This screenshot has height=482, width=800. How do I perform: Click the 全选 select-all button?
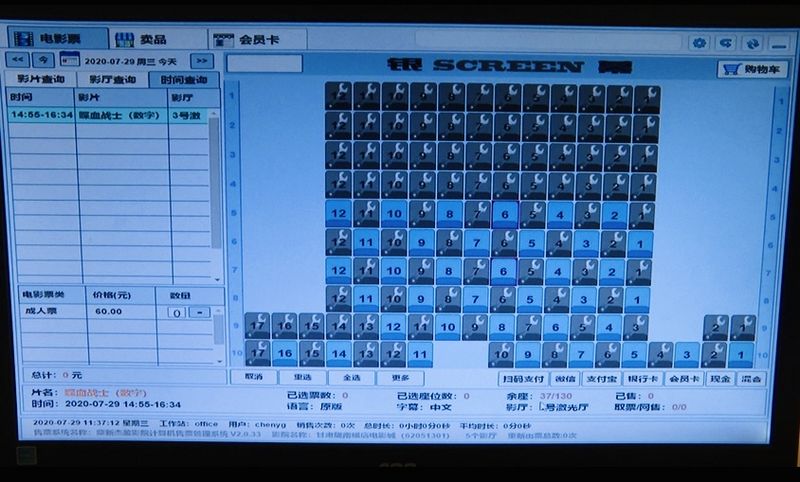pos(351,378)
